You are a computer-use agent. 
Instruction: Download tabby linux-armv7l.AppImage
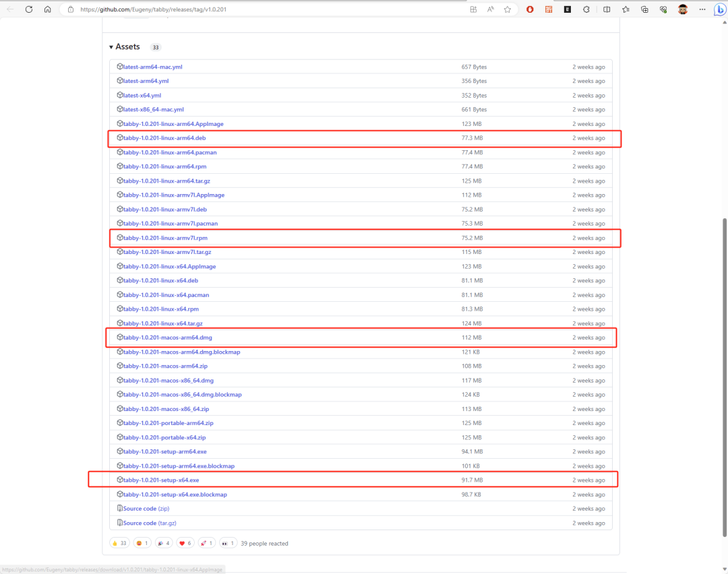point(174,195)
